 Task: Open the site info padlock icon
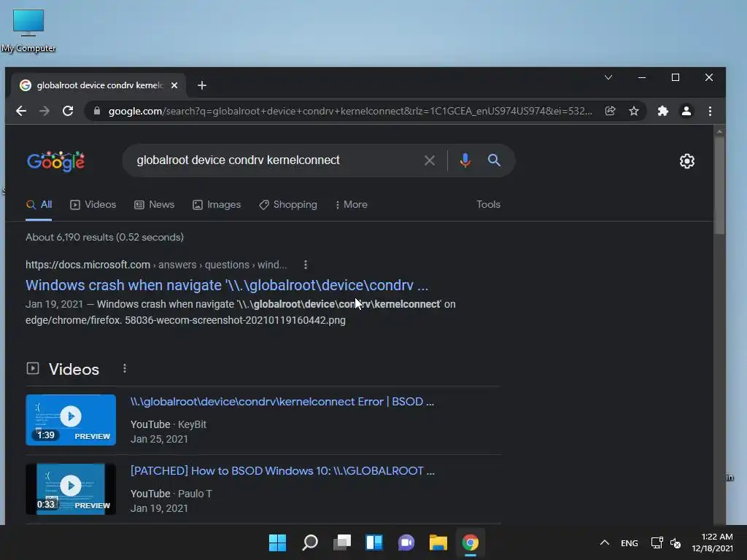tap(97, 111)
